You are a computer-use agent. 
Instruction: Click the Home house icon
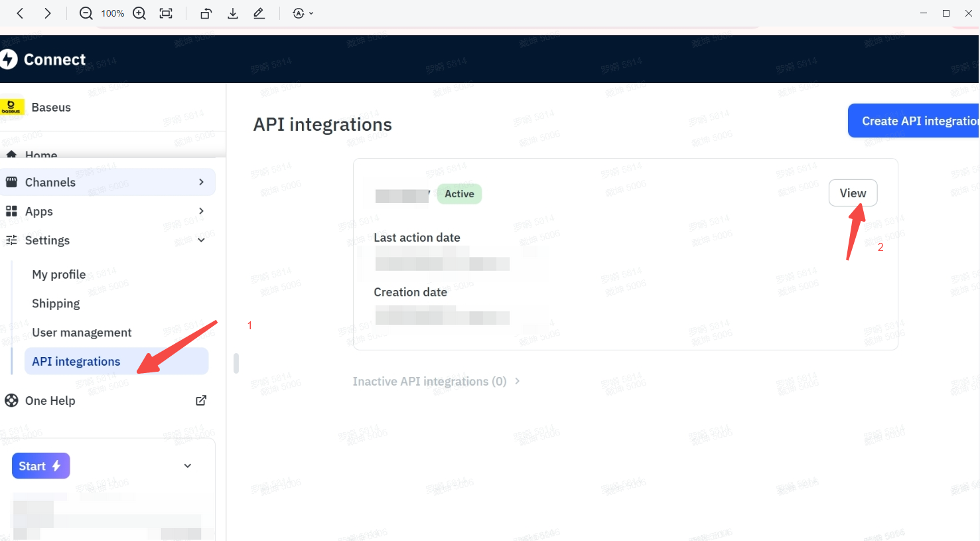coord(11,155)
